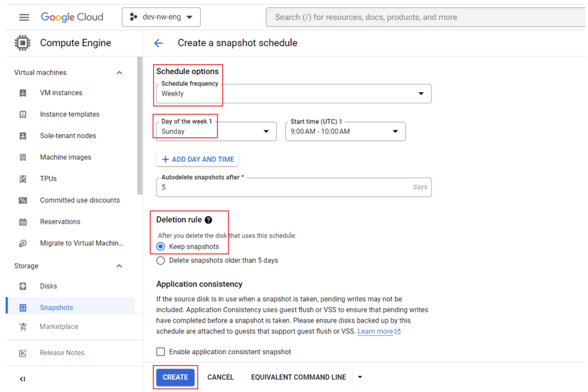Click the Migrate to Virtual Machines icon
588x392 pixels.
[x=23, y=243]
